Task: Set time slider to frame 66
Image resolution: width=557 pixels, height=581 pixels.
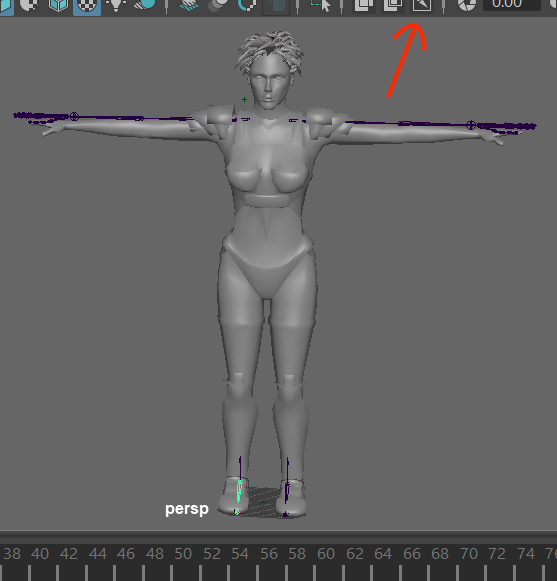Action: coord(412,554)
